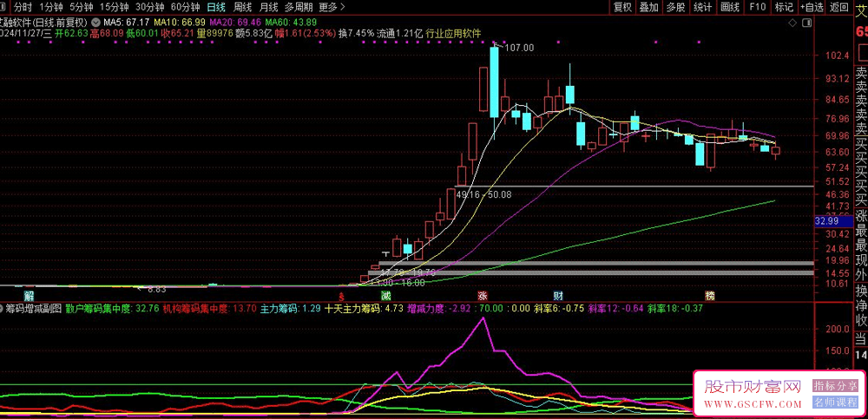
Task: Click the 换7.45% turnover text
Action: [357, 33]
